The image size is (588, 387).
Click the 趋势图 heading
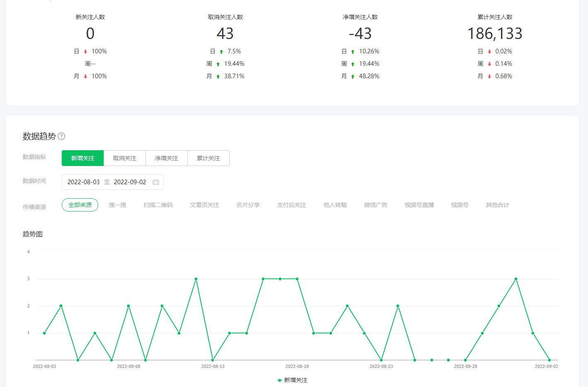tap(33, 234)
